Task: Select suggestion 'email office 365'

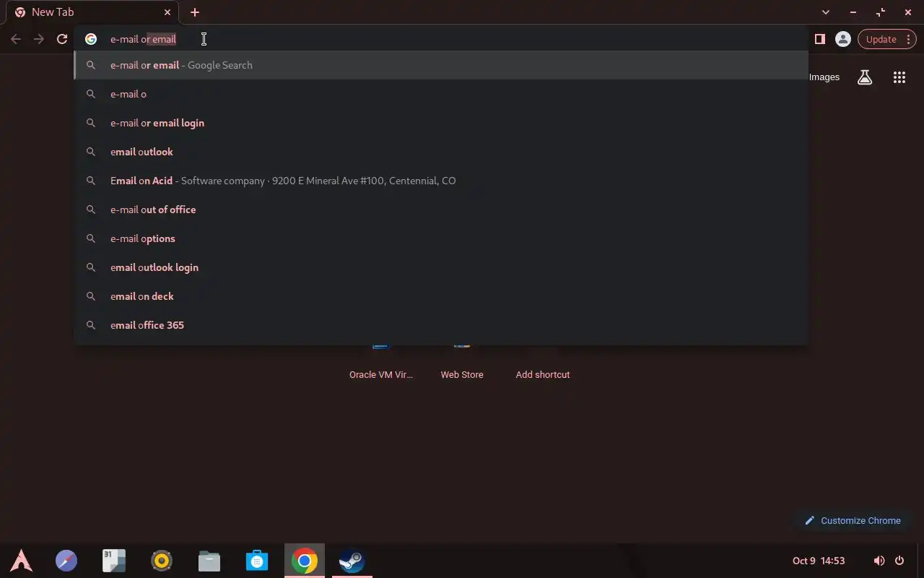Action: coord(441,325)
